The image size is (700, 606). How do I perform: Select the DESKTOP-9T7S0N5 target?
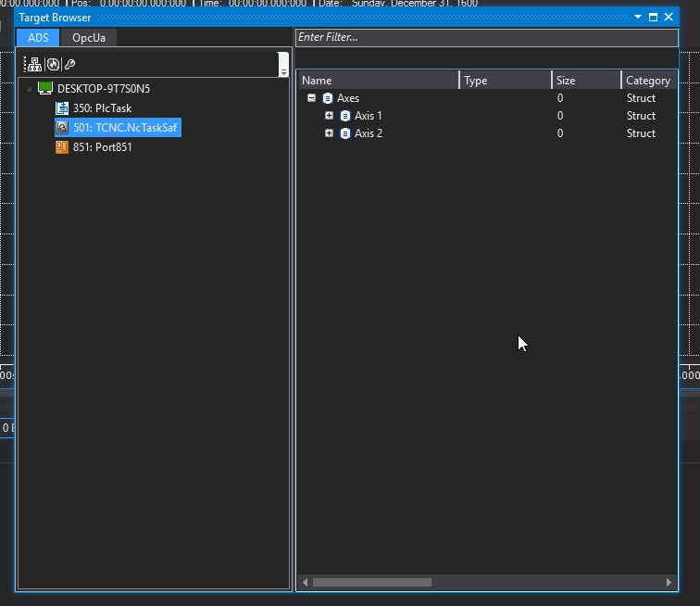104,88
